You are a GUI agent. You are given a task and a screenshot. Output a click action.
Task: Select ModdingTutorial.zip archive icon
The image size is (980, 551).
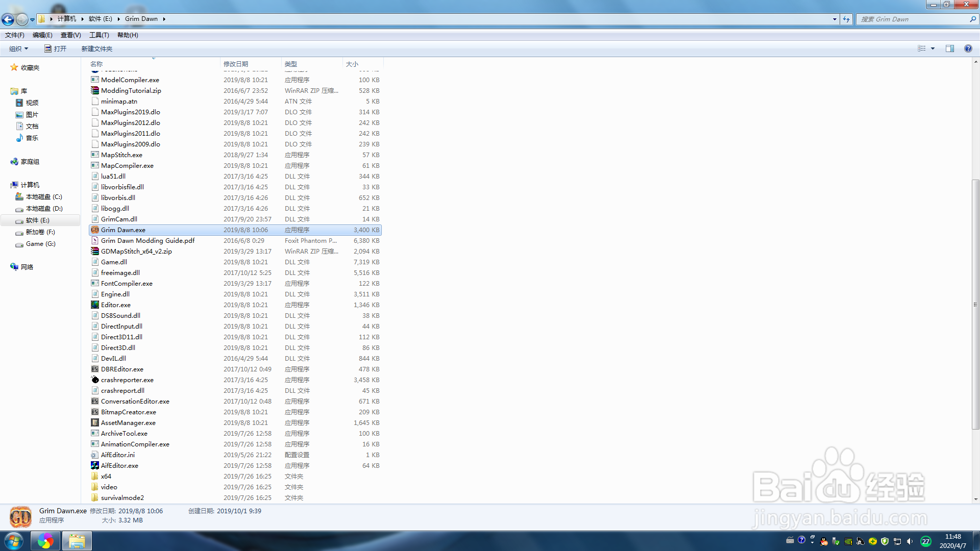(95, 91)
